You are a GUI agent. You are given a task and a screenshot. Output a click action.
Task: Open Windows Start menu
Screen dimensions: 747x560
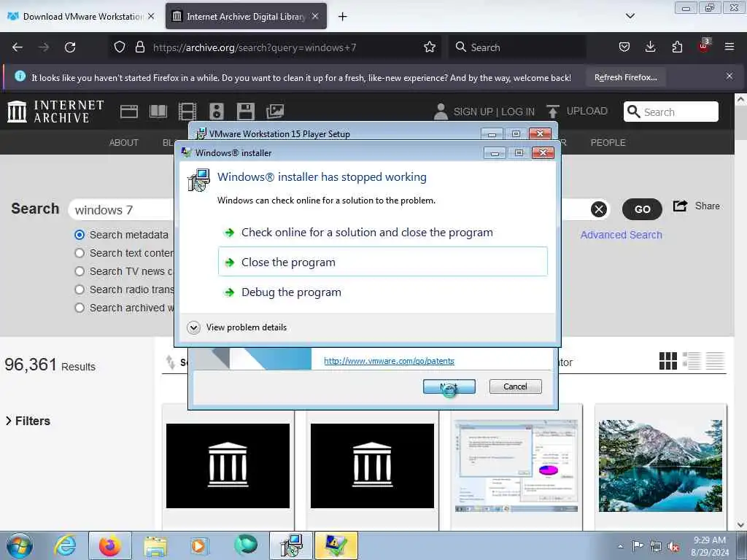click(x=20, y=545)
